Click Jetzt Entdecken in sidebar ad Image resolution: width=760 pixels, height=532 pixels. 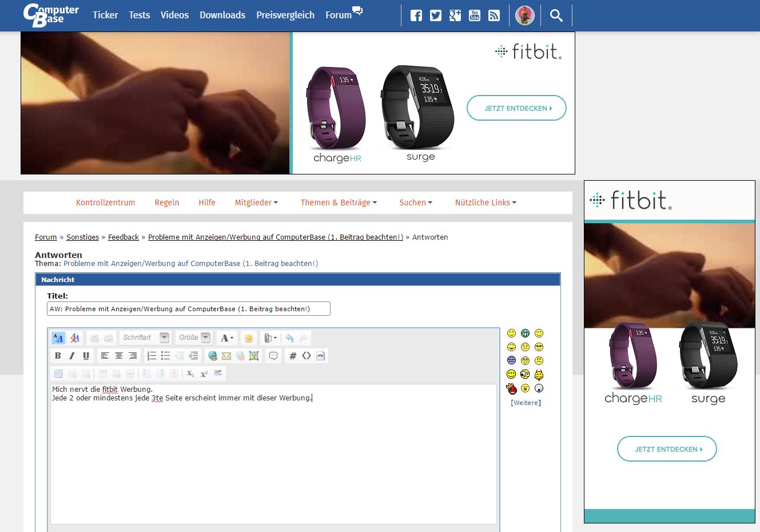click(x=667, y=449)
